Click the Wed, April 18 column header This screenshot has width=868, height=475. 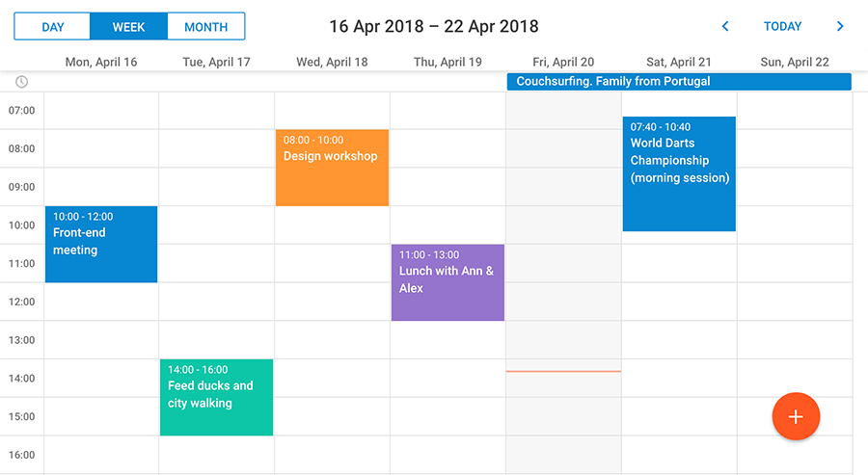click(332, 62)
